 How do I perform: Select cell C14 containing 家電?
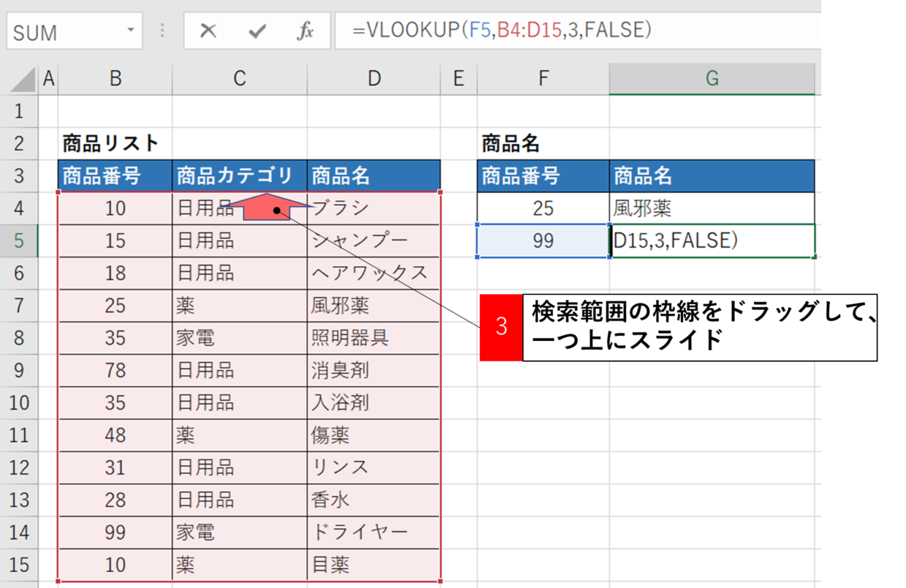coord(240,532)
